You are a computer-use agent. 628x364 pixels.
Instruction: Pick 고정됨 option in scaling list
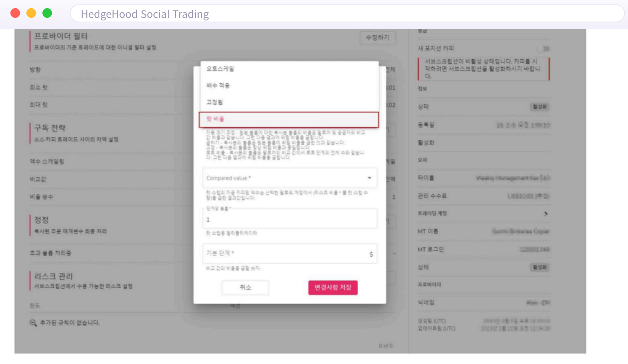pyautogui.click(x=289, y=102)
